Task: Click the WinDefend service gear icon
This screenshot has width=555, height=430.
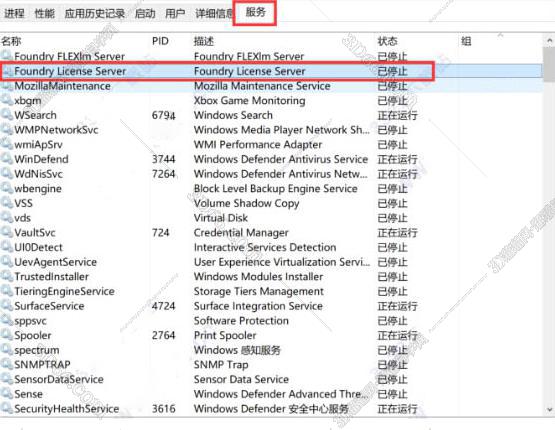Action: 7,159
